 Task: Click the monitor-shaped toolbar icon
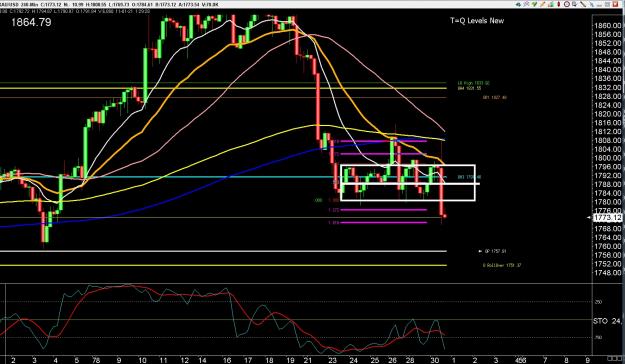(574, 4)
